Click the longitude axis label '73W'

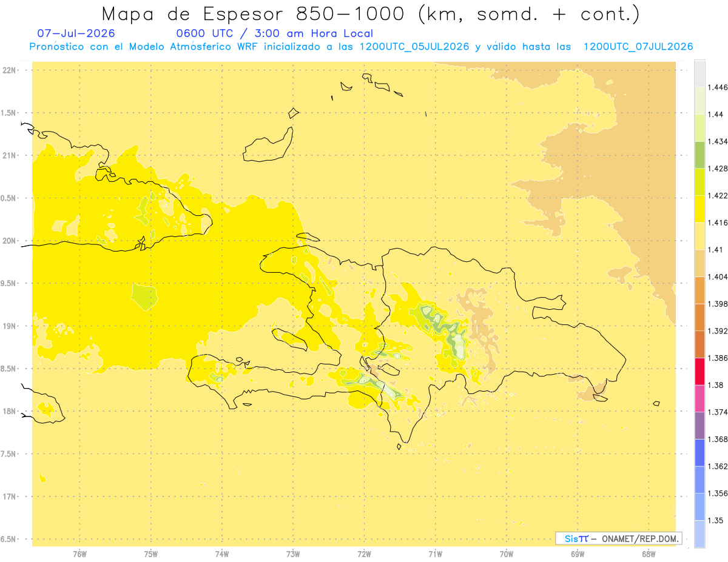tap(293, 554)
